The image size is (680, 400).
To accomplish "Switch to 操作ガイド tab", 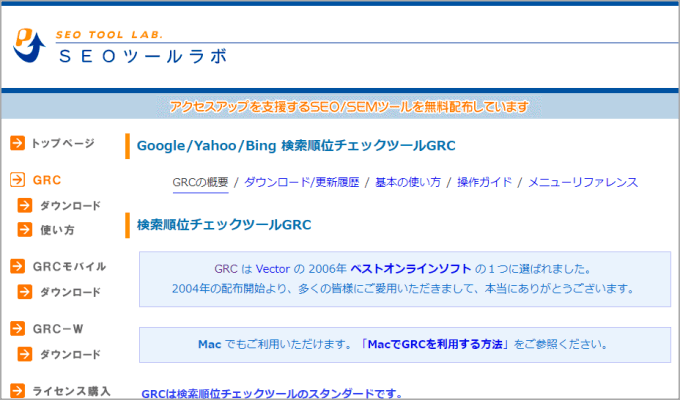I will (x=484, y=182).
